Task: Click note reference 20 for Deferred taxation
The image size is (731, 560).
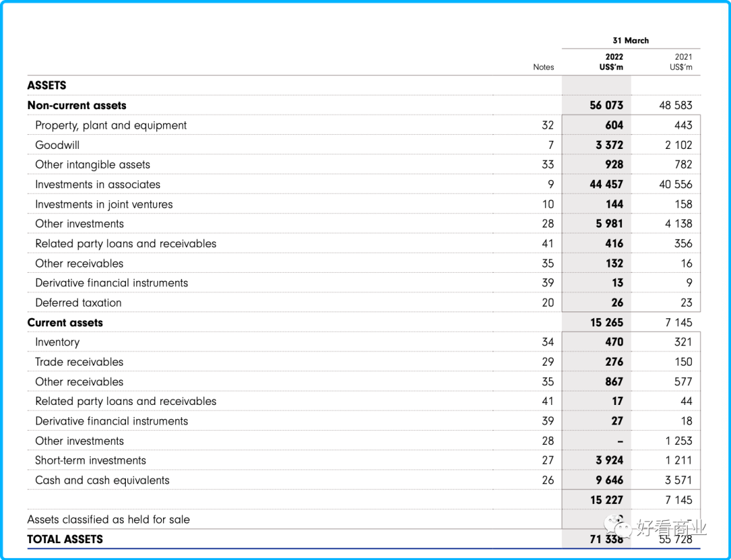Action: point(547,303)
